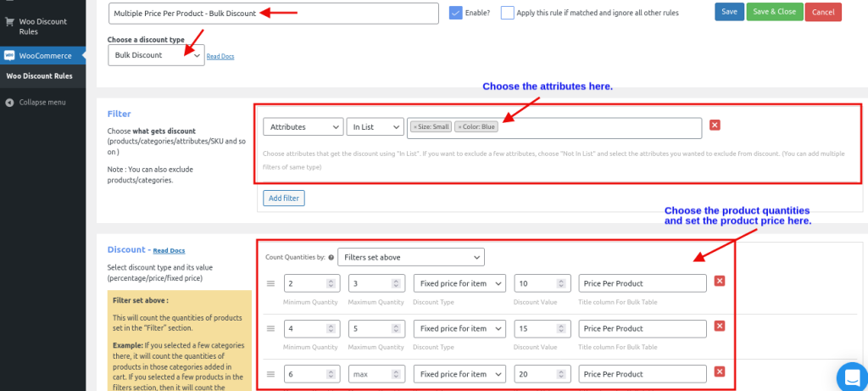This screenshot has height=391, width=868.
Task: Open the Attributes filter type dropdown
Action: point(303,127)
